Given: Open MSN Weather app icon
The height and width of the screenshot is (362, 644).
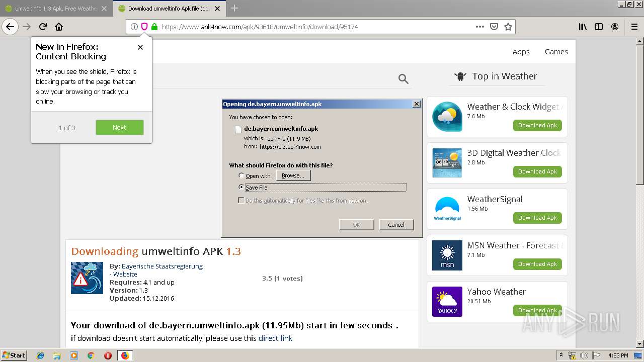Looking at the screenshot, I should pyautogui.click(x=447, y=255).
